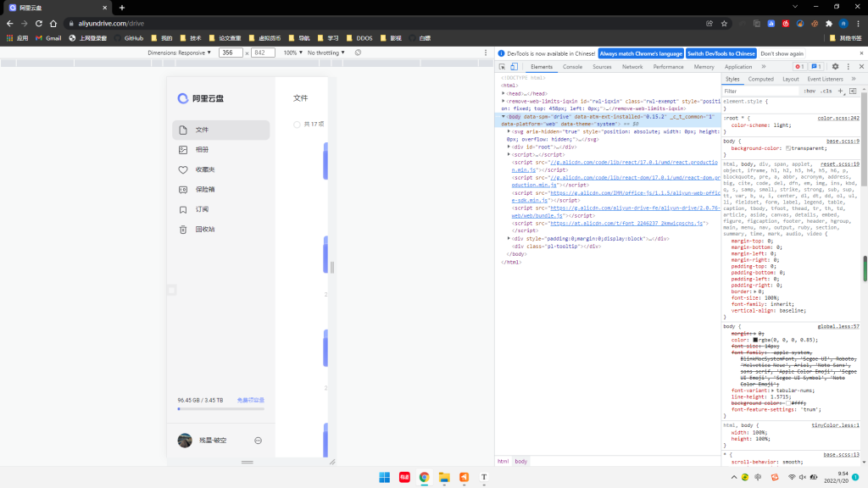Click the styles Filter input field
868x488 pixels.
(x=761, y=91)
